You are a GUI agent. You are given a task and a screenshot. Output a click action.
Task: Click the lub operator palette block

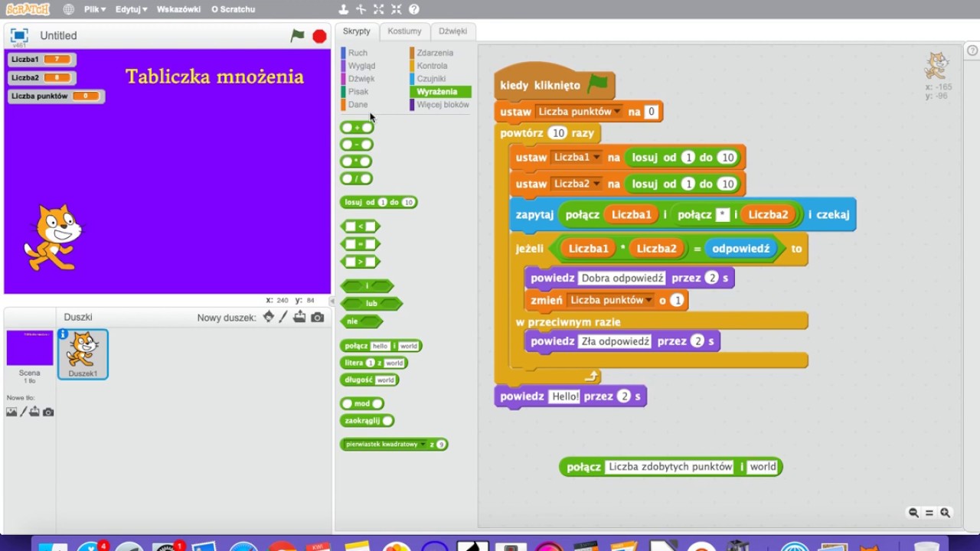click(x=371, y=304)
